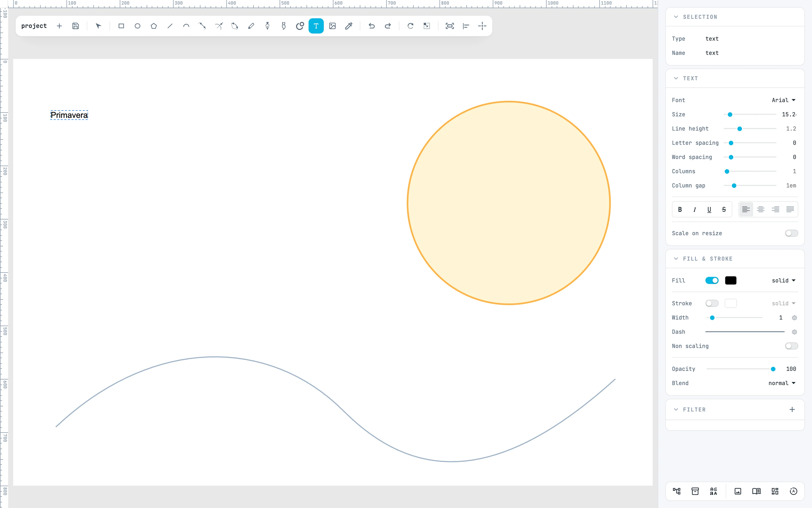This screenshot has width=812, height=508.
Task: Undo the last action
Action: [371, 26]
